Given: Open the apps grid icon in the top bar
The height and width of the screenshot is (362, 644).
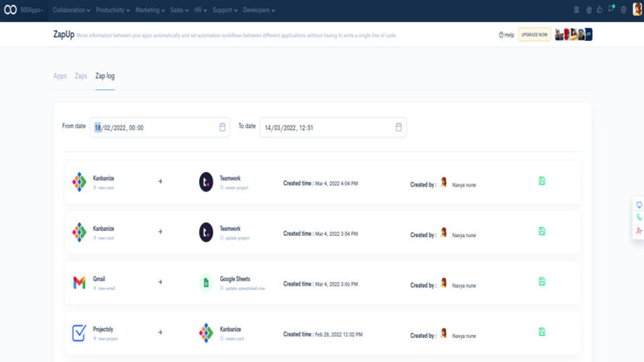Looking at the screenshot, I should pyautogui.click(x=576, y=10).
